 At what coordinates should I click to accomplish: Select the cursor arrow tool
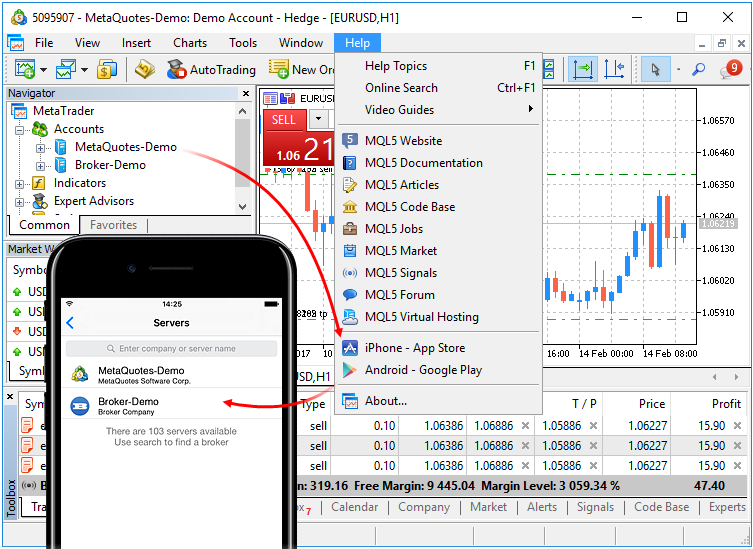point(656,69)
